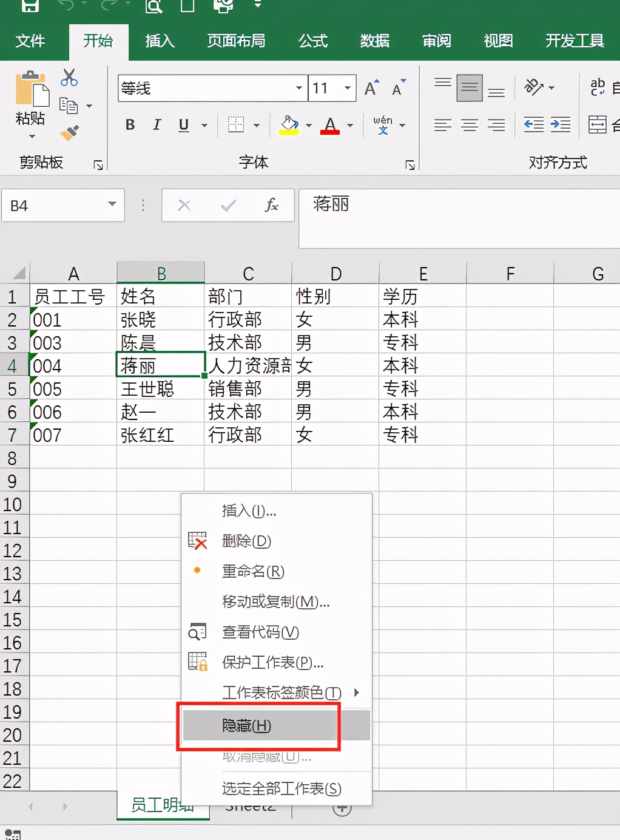Image resolution: width=620 pixels, height=840 pixels.
Task: Toggle Italic formatting
Action: (157, 125)
